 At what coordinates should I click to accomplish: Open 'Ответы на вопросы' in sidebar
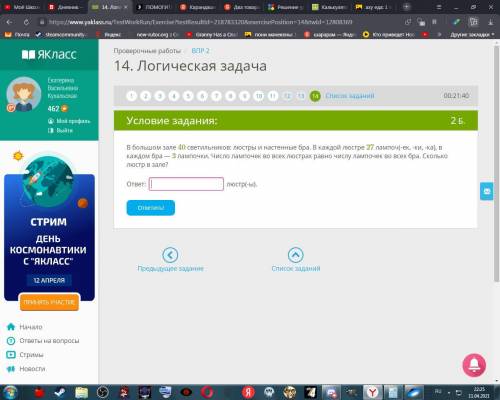pos(43,341)
